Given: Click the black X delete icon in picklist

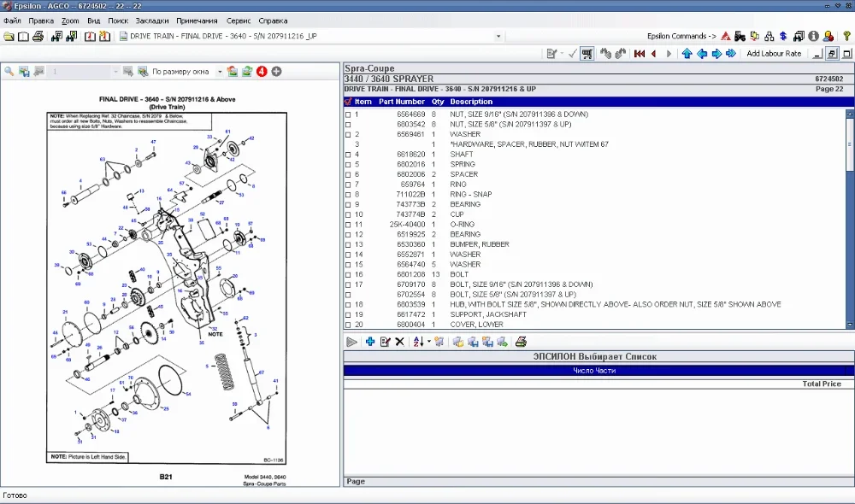Looking at the screenshot, I should [399, 342].
